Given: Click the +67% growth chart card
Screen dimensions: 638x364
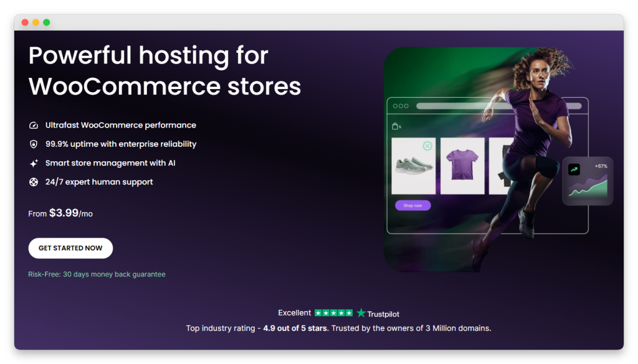Looking at the screenshot, I should tap(588, 181).
